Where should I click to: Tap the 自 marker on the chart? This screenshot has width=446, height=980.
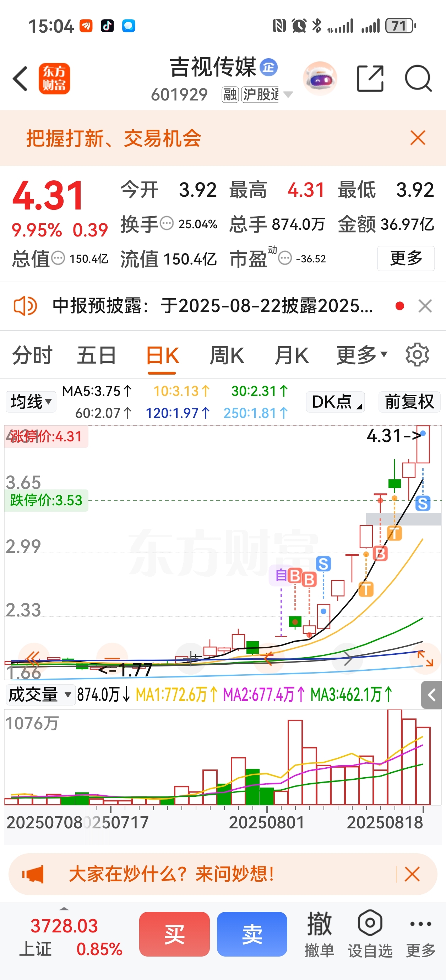click(281, 575)
